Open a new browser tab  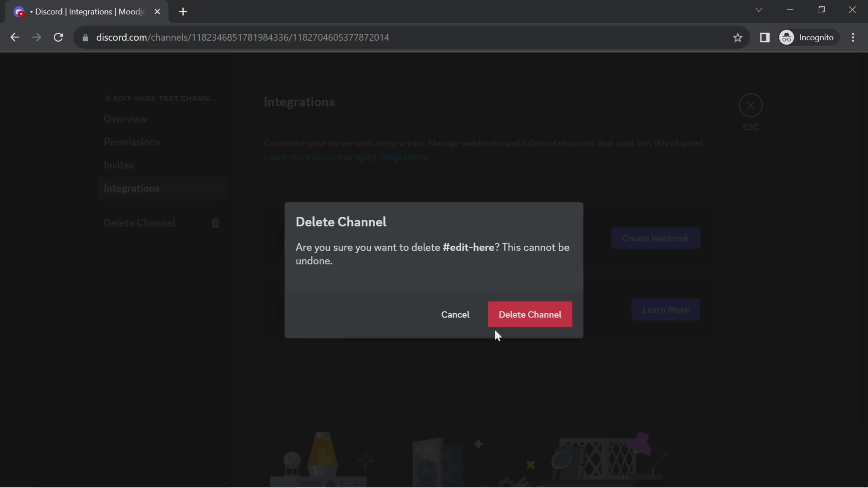[x=183, y=12]
